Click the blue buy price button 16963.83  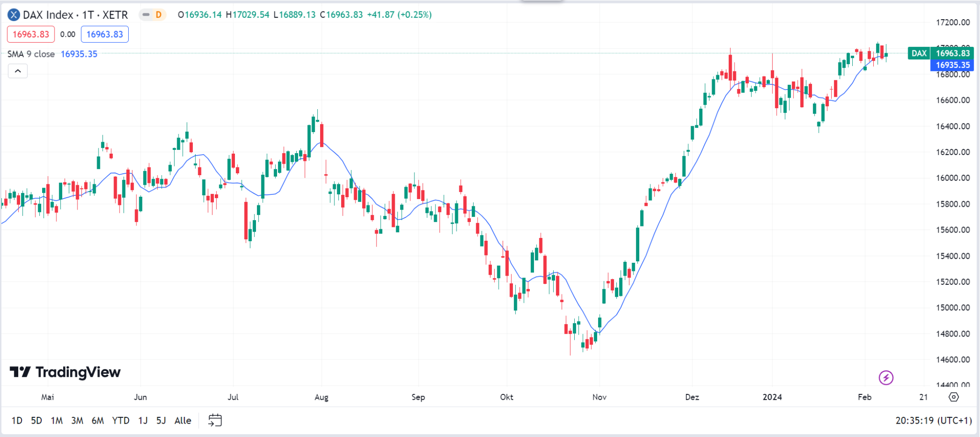point(105,34)
